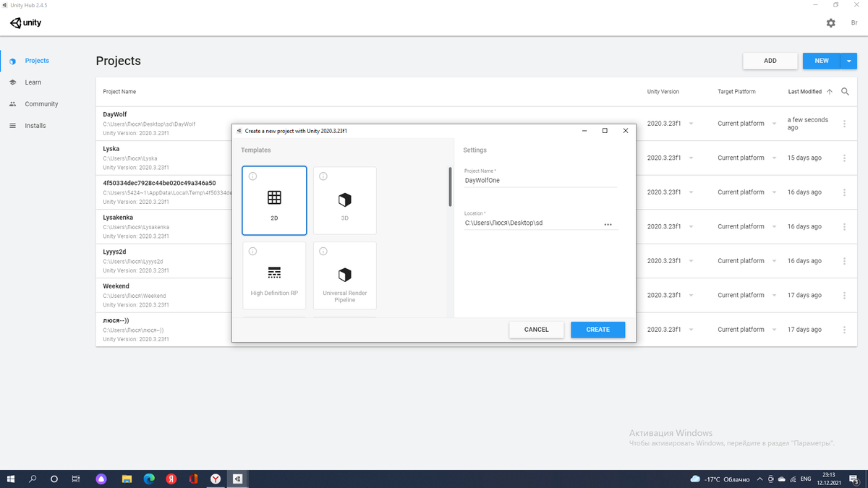Choose the Universal Render Pipeline template
This screenshot has height=488, width=868.
tap(345, 276)
